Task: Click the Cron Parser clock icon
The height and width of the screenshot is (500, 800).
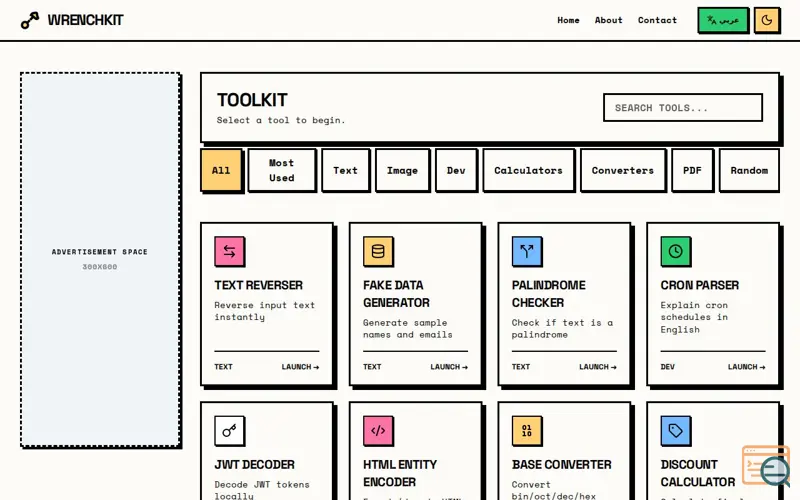Action: click(x=676, y=251)
